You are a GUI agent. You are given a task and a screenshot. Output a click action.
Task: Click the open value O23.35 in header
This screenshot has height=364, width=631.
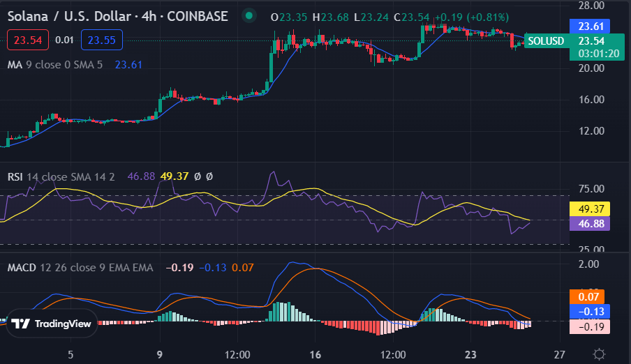pyautogui.click(x=288, y=17)
